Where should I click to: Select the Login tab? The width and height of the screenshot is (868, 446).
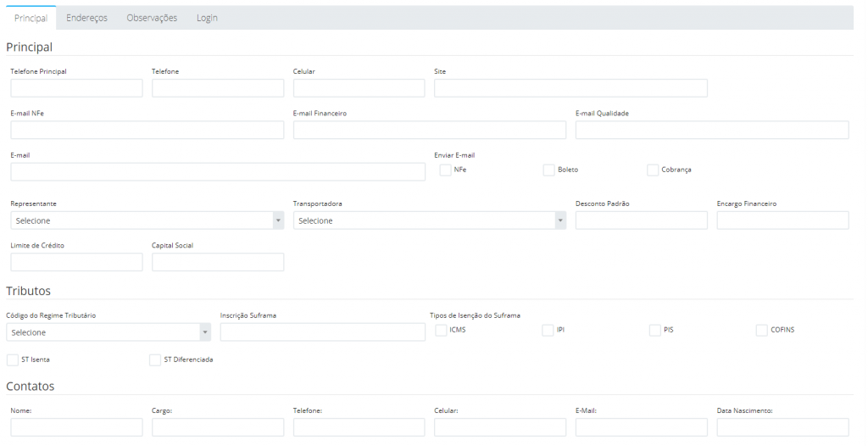tap(207, 18)
